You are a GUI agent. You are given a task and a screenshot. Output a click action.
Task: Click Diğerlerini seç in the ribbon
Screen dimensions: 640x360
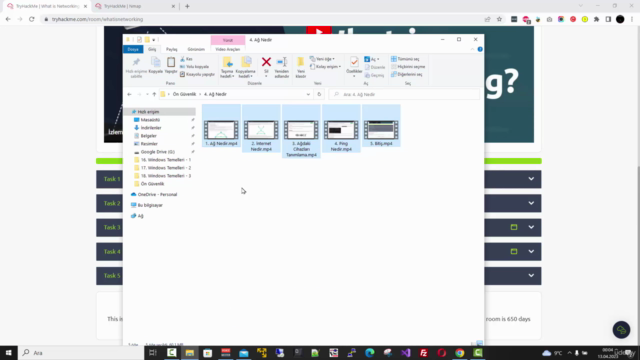[x=407, y=74]
